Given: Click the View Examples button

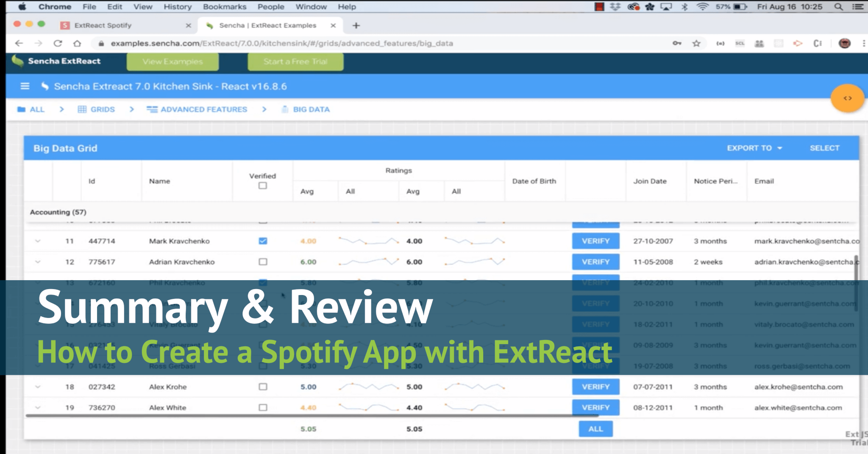Looking at the screenshot, I should point(172,61).
